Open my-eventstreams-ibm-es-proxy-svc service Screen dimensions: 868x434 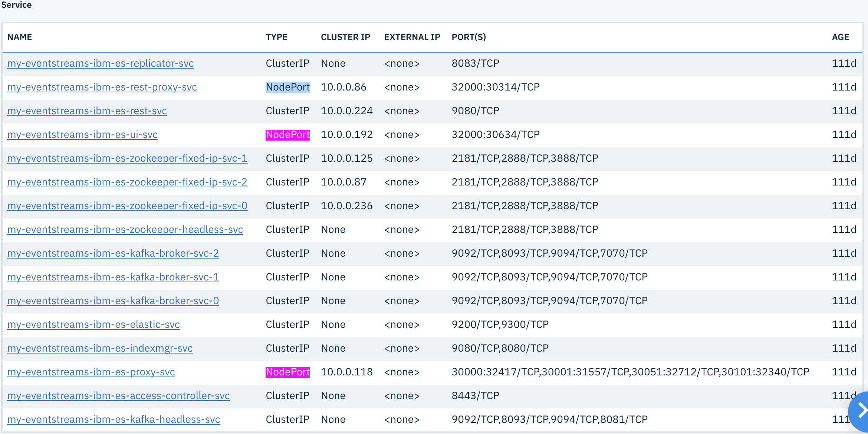click(91, 372)
